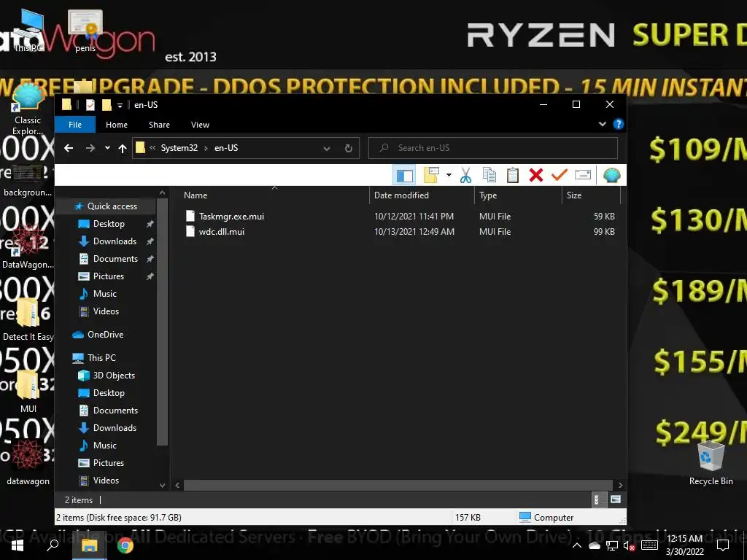Switch to large icons view in status bar
Screen dimensions: 747x560
pos(616,499)
